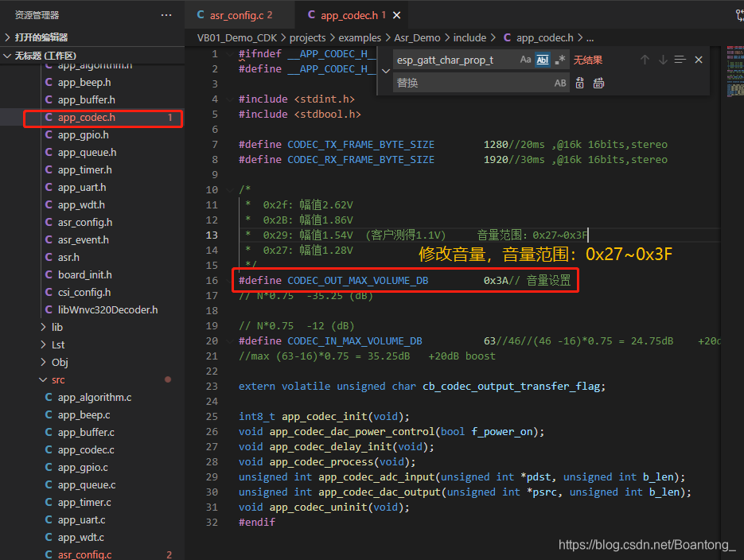Open csi_config.h file
Viewport: 744px width, 560px height.
(84, 293)
